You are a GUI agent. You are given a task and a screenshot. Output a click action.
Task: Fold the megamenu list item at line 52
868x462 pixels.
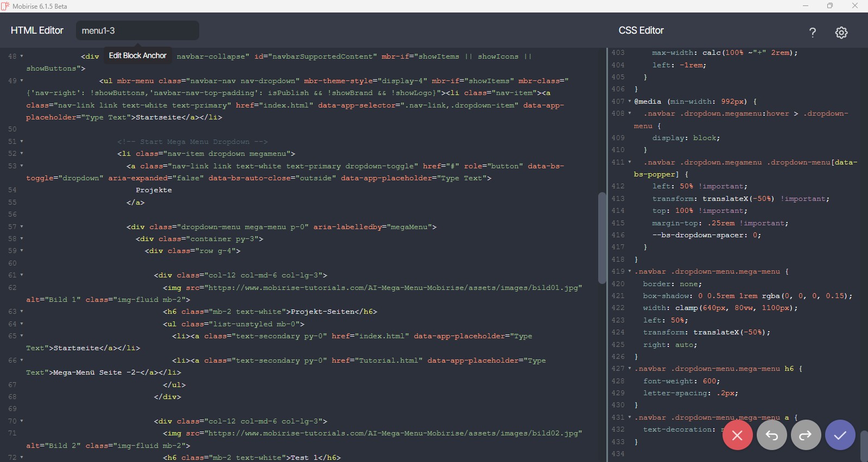click(x=22, y=154)
